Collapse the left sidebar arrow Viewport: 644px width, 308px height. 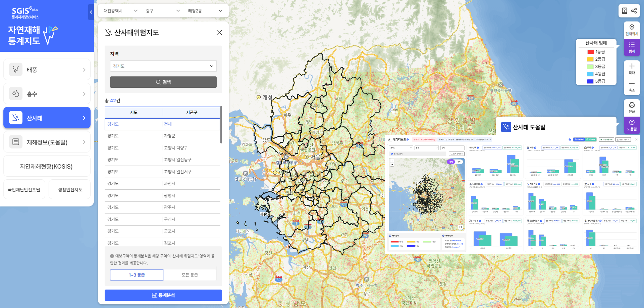coord(91,12)
